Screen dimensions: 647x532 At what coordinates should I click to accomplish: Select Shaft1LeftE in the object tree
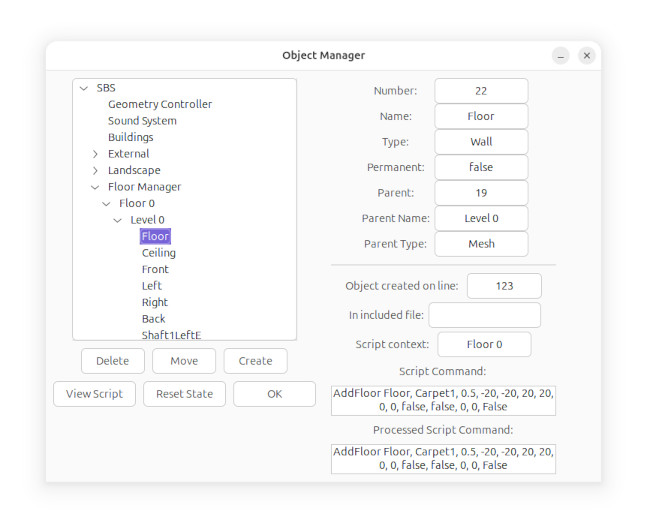pyautogui.click(x=171, y=335)
